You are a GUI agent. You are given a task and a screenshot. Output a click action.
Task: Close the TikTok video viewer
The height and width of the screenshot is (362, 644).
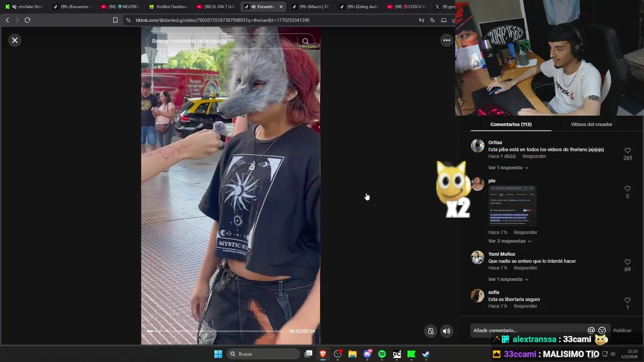click(x=15, y=40)
